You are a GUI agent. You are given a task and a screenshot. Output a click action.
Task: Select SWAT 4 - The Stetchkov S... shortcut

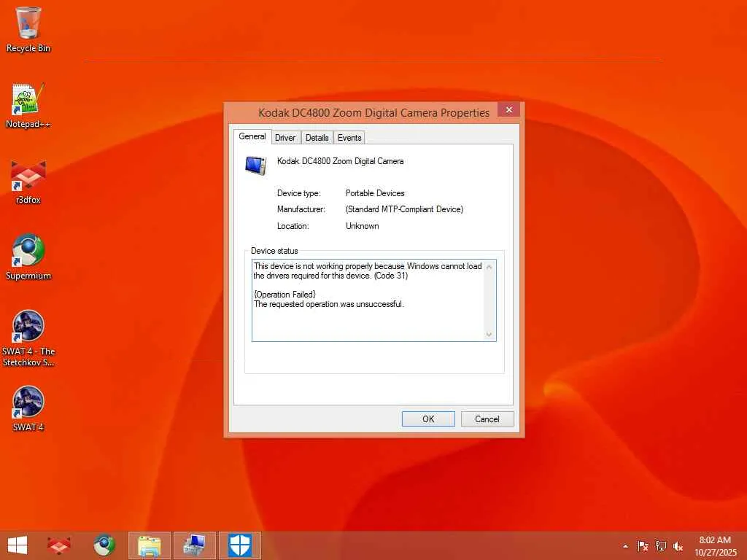(28, 338)
